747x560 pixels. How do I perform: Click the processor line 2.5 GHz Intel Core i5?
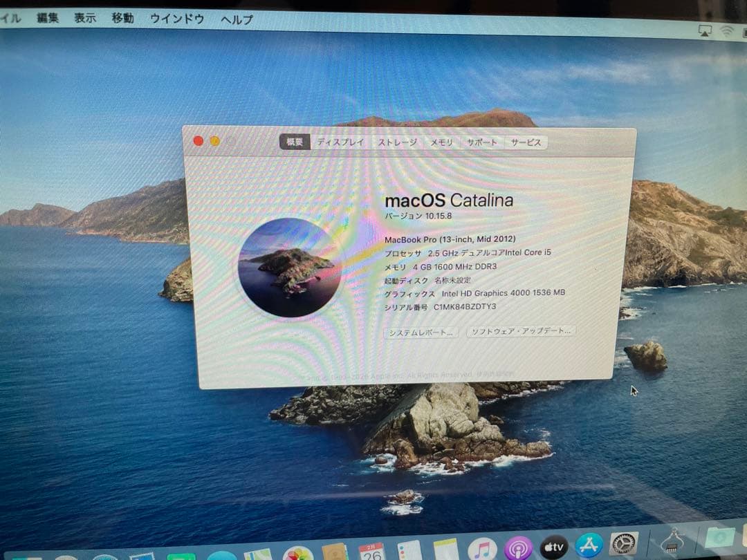click(468, 253)
